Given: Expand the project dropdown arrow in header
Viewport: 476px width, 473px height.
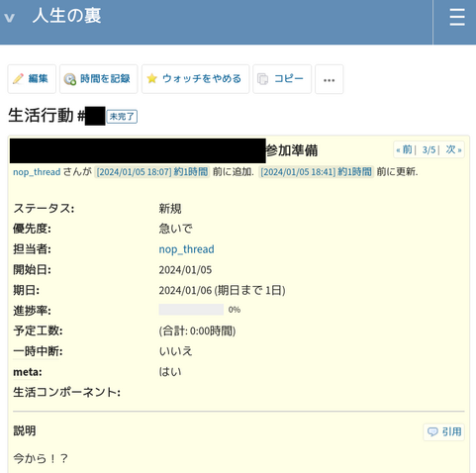Looking at the screenshot, I should pos(9,18).
